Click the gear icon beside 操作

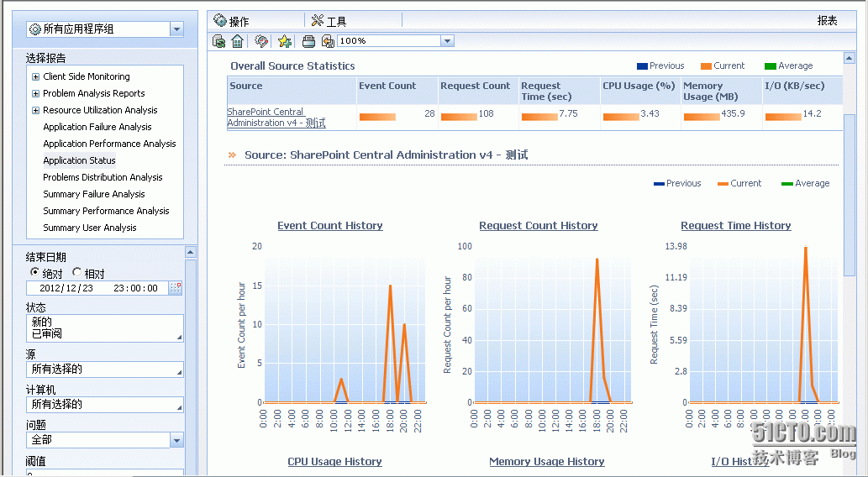coord(220,21)
